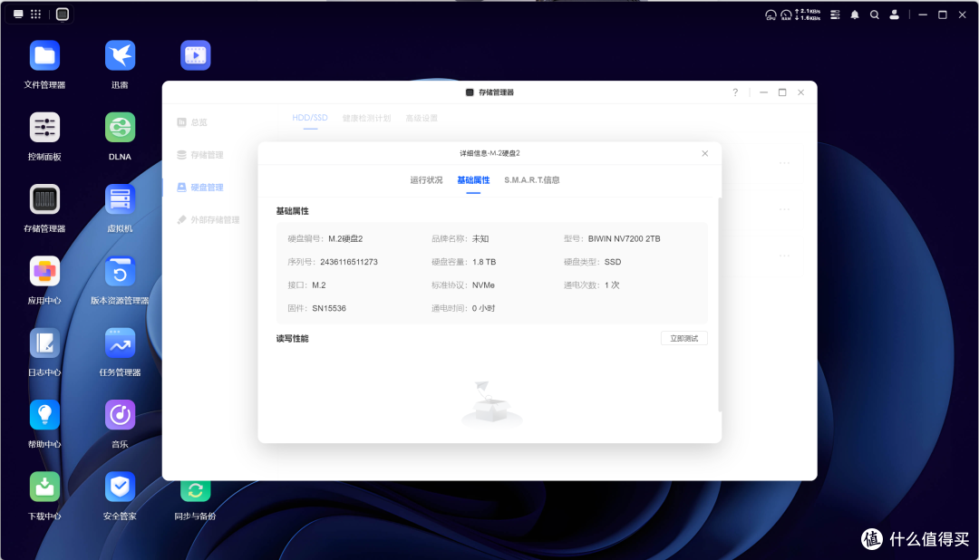Viewport: 979px width, 560px height.
Task: Open 同步与备份 desktop icon
Action: pyautogui.click(x=196, y=490)
